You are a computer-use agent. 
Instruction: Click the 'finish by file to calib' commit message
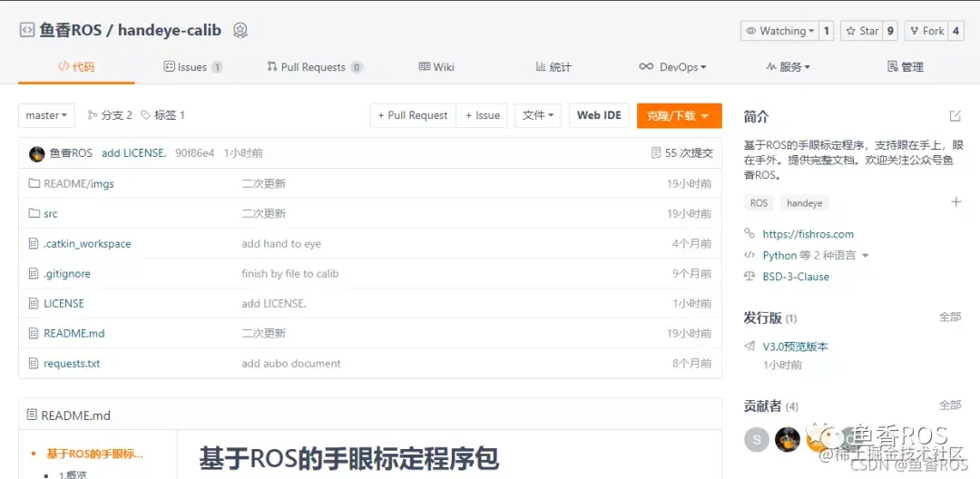point(290,274)
